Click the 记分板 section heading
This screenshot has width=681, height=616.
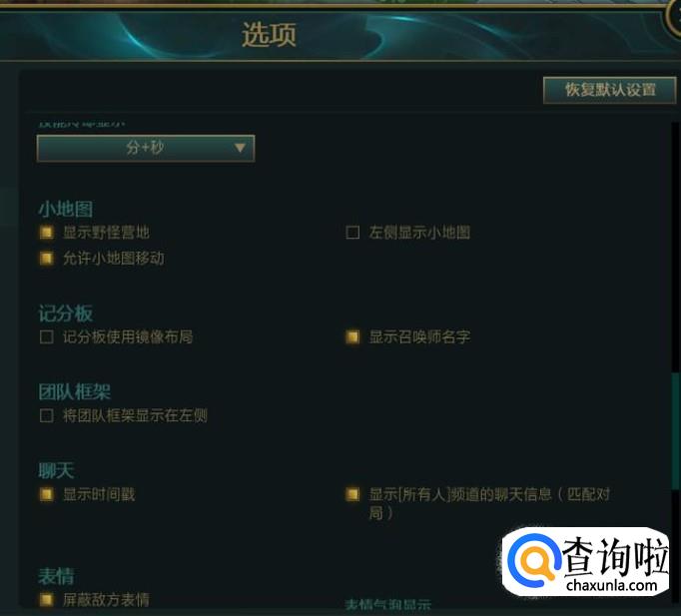click(66, 313)
